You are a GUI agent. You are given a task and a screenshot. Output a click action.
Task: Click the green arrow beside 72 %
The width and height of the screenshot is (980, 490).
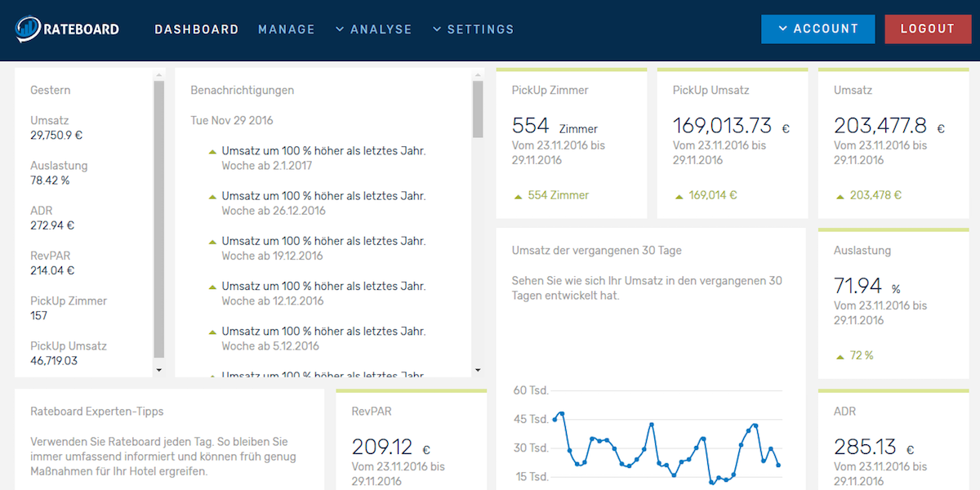(x=839, y=356)
